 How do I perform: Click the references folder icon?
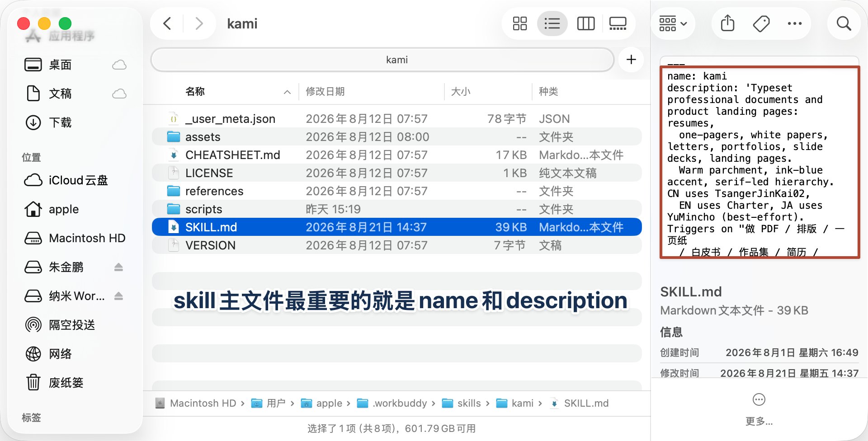pos(174,191)
